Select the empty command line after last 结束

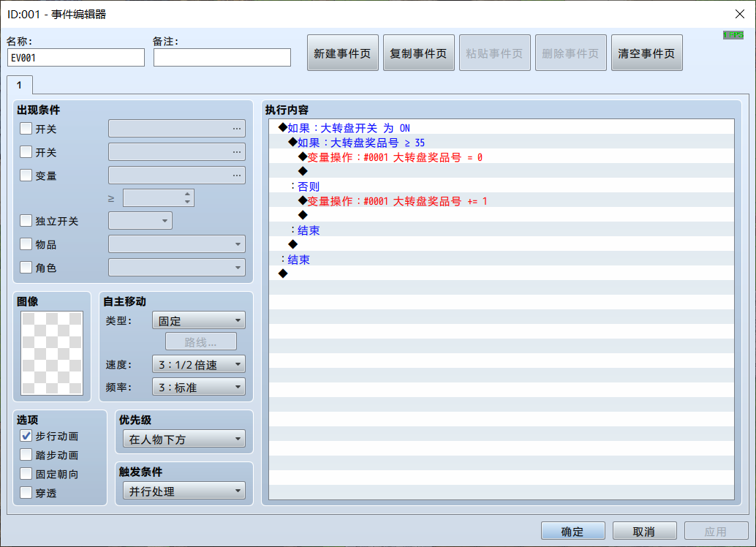point(502,274)
